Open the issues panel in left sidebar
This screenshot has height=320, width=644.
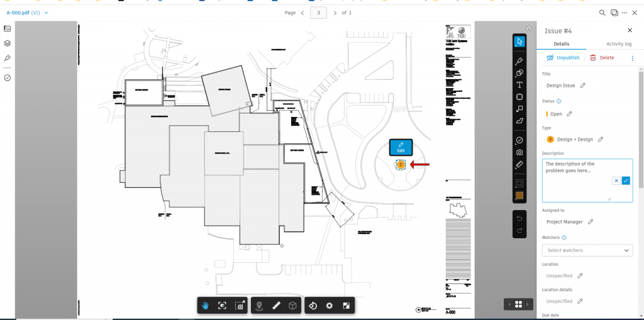(8, 77)
